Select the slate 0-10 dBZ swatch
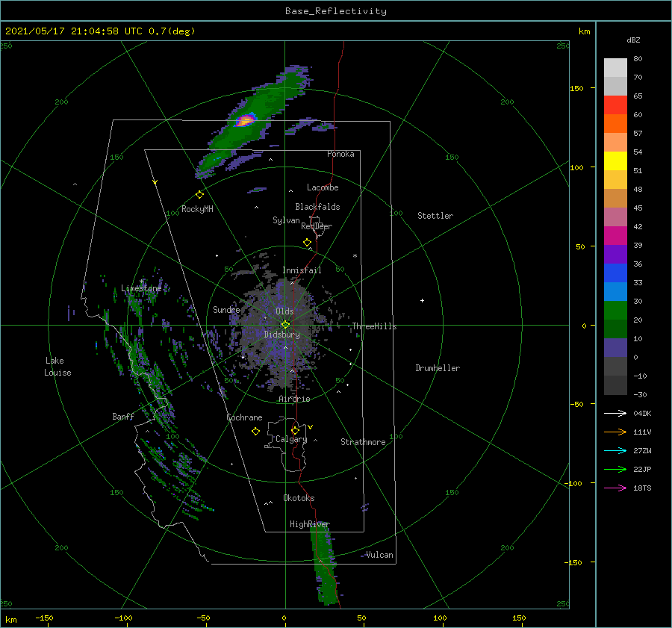672x628 pixels. 615,348
